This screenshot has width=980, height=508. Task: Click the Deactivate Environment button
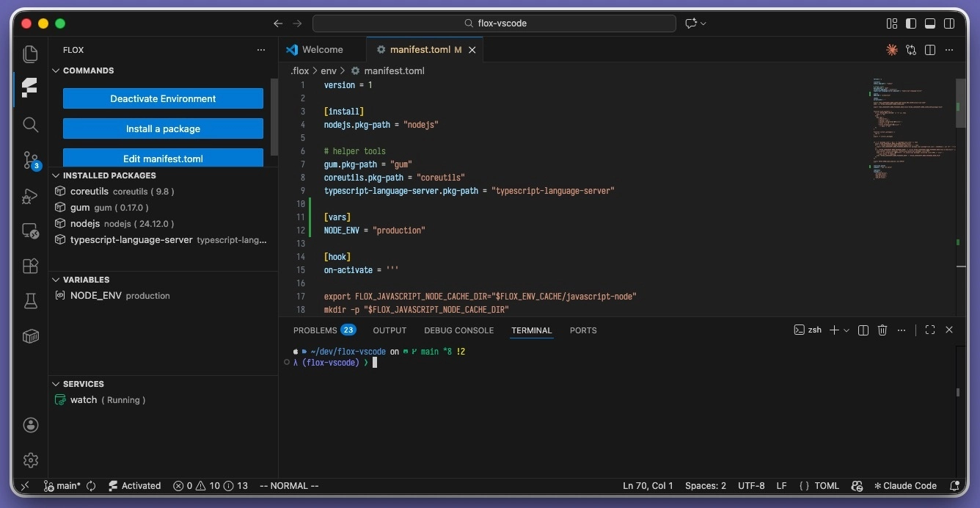[x=163, y=98]
